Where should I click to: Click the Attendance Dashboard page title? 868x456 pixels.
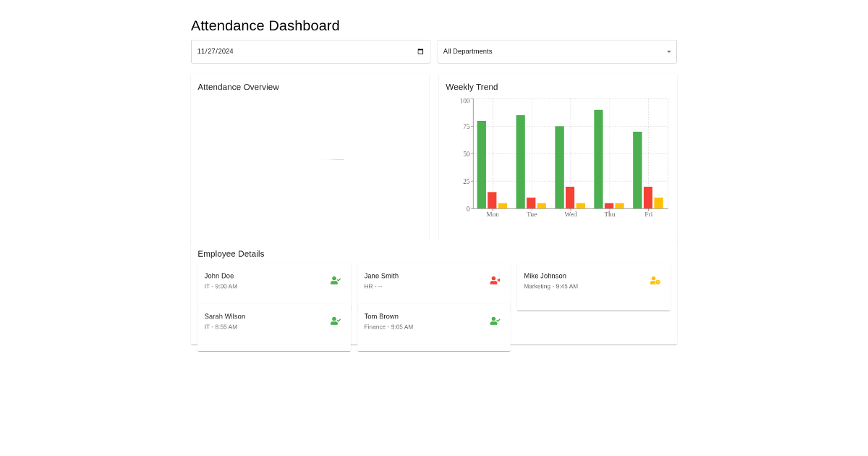pos(265,25)
